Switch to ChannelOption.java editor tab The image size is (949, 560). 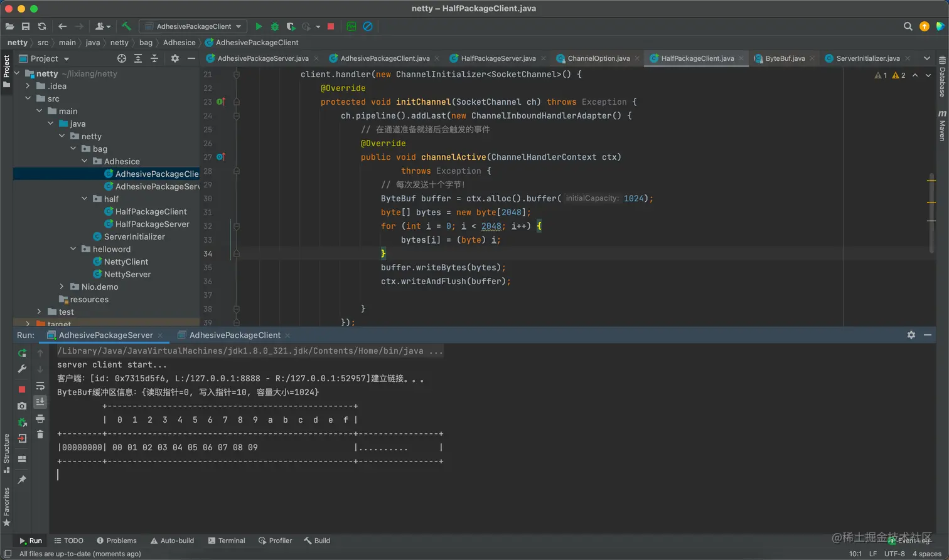click(599, 58)
